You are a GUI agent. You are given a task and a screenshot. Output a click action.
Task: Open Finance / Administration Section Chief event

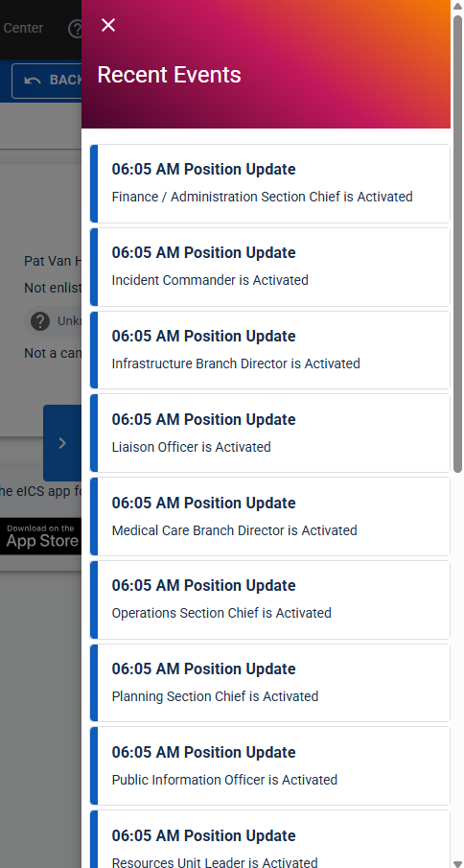pos(270,184)
